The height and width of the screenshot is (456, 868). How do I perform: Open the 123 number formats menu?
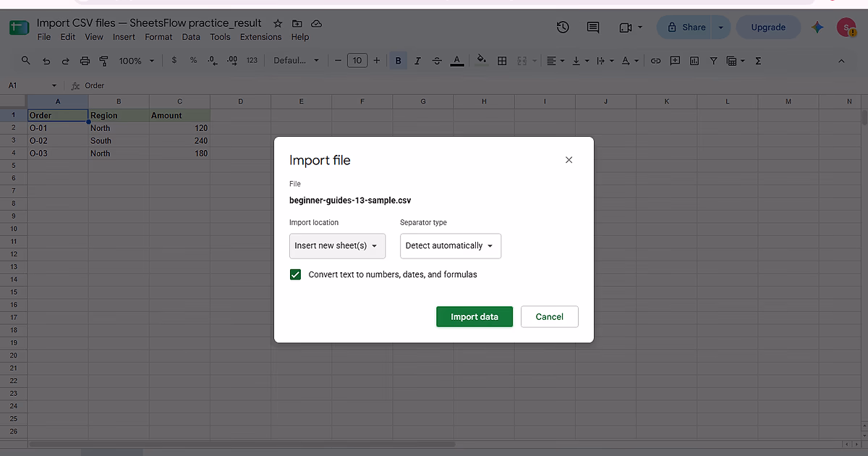252,61
